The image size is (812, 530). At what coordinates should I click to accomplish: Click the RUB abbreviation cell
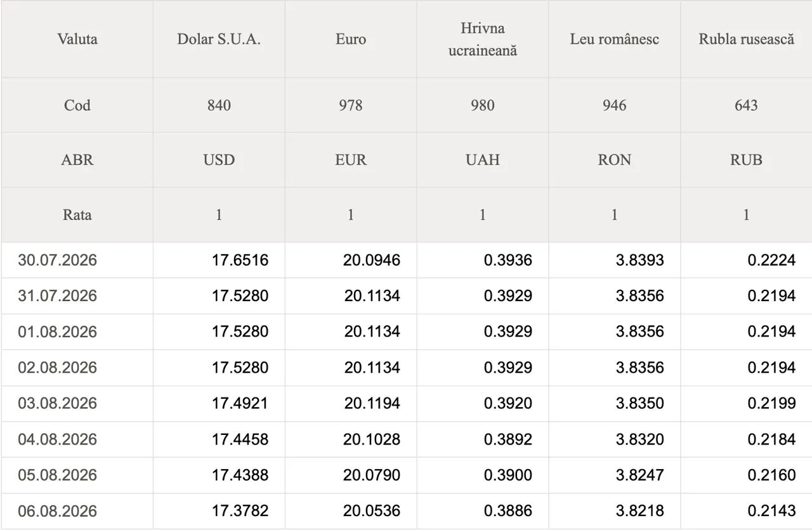[747, 160]
